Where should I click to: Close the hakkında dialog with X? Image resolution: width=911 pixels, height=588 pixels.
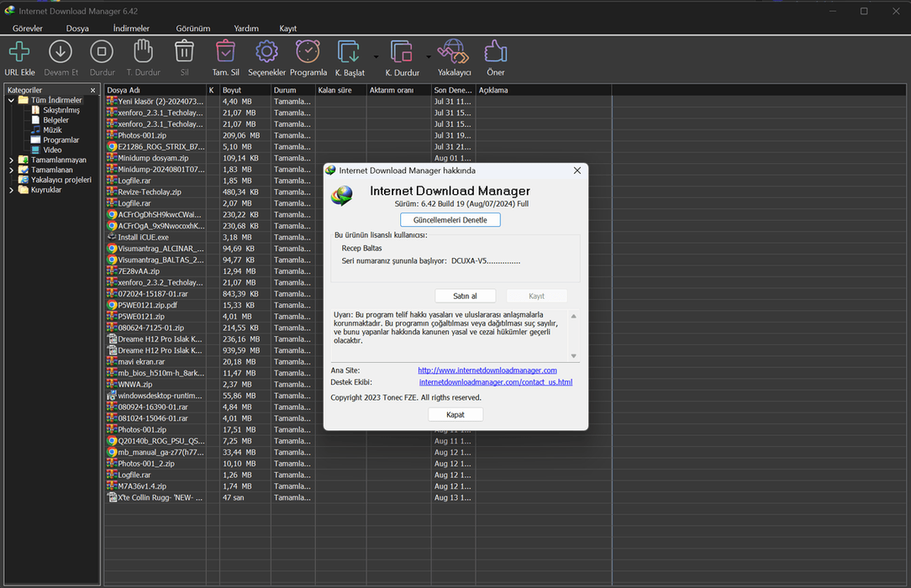pyautogui.click(x=577, y=171)
